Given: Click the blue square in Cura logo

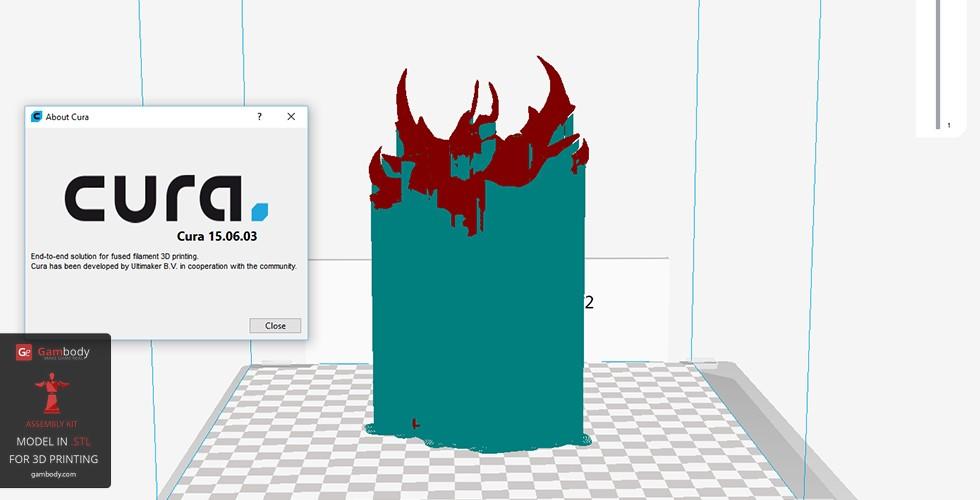Looking at the screenshot, I should tap(260, 211).
